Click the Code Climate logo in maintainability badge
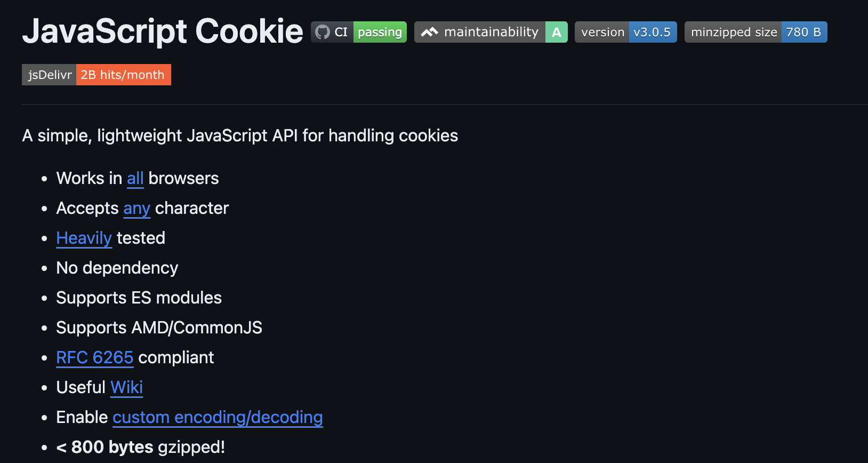 (x=429, y=32)
